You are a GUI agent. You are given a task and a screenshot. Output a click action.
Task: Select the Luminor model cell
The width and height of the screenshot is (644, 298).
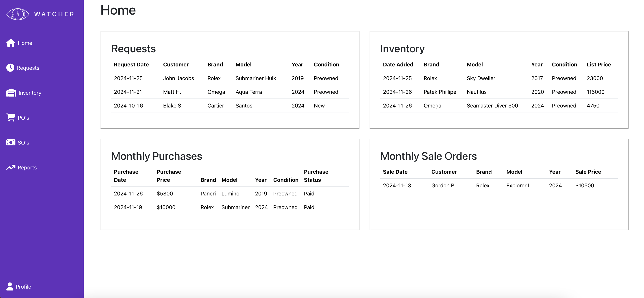click(231, 194)
